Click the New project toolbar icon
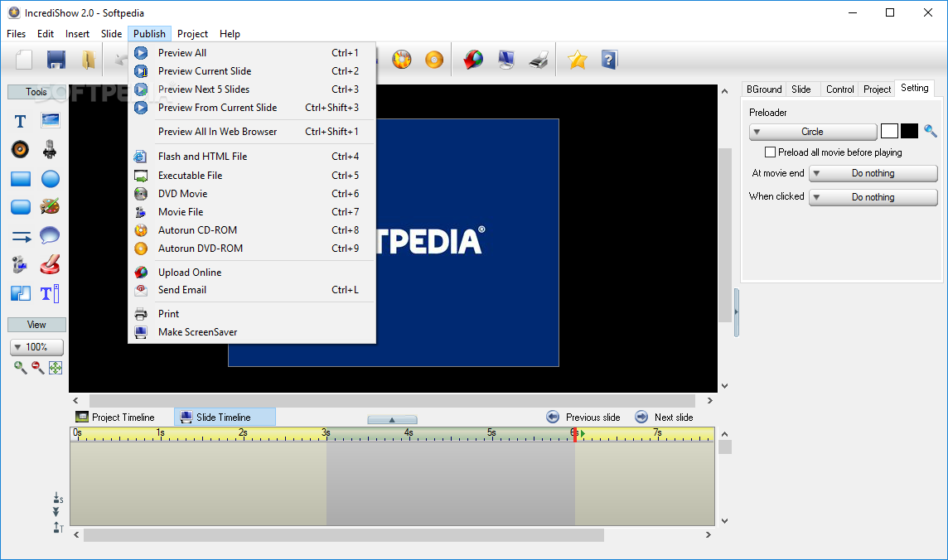The width and height of the screenshot is (948, 560). (24, 60)
